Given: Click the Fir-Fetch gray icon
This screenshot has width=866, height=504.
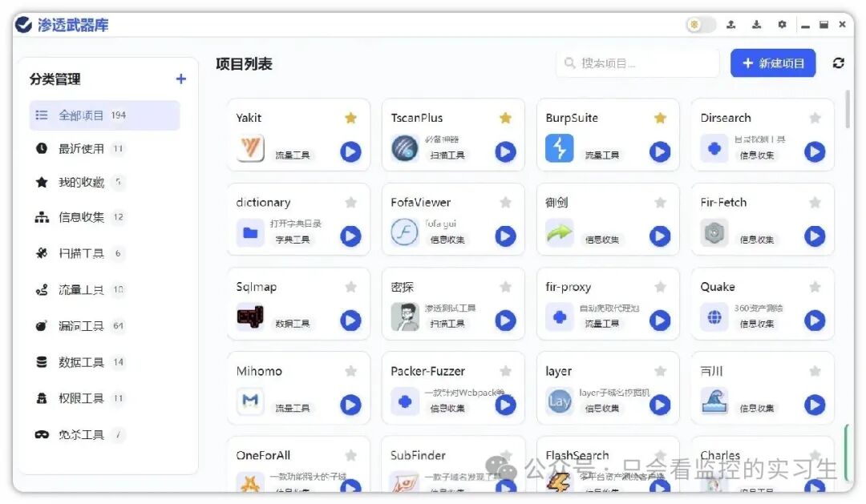Looking at the screenshot, I should point(714,232).
